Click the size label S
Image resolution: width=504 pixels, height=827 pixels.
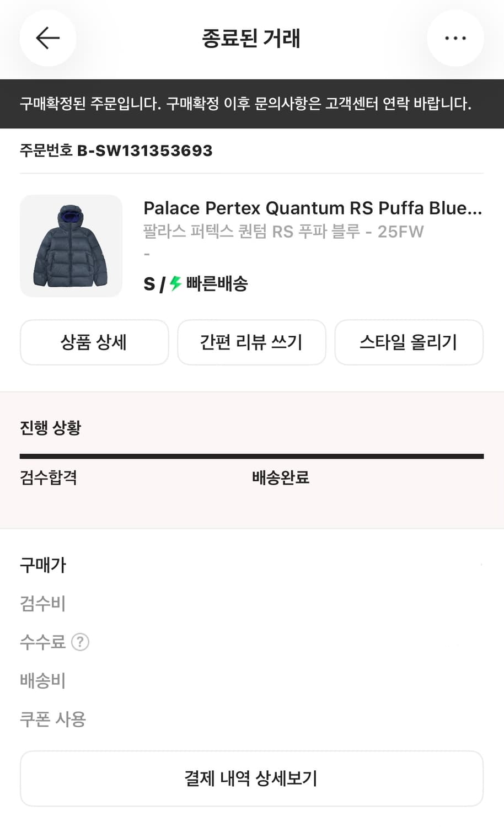click(149, 284)
